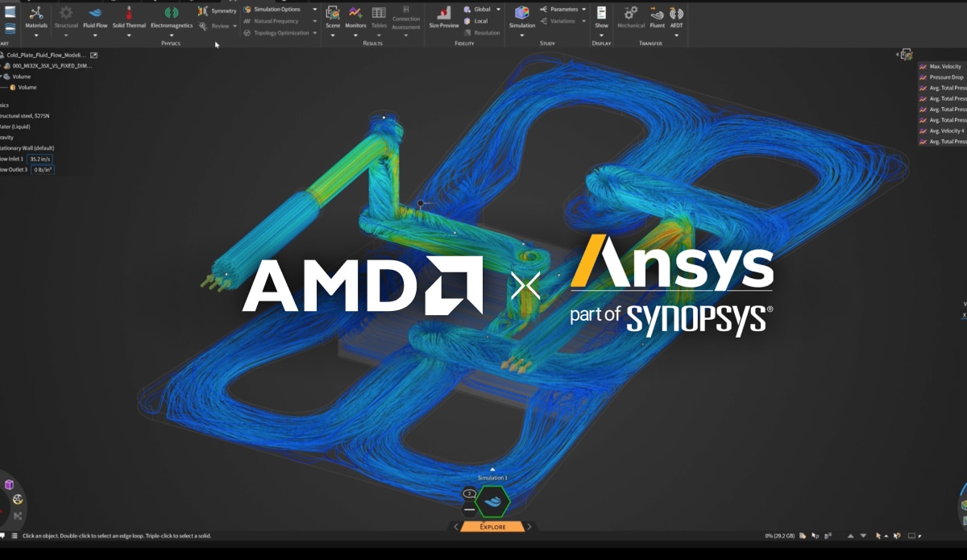
Task: Expand the Scene dropdown arrow
Action: coord(333,35)
